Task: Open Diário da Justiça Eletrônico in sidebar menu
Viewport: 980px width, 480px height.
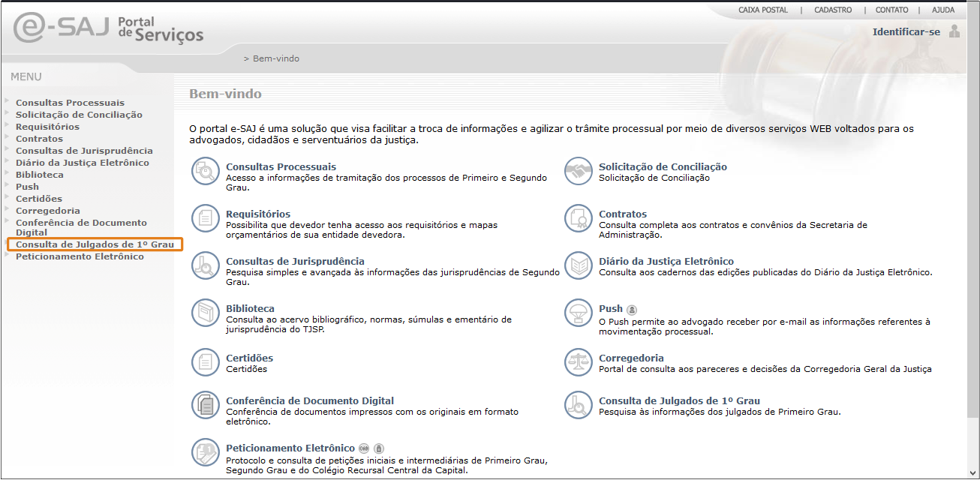Action: (x=83, y=163)
